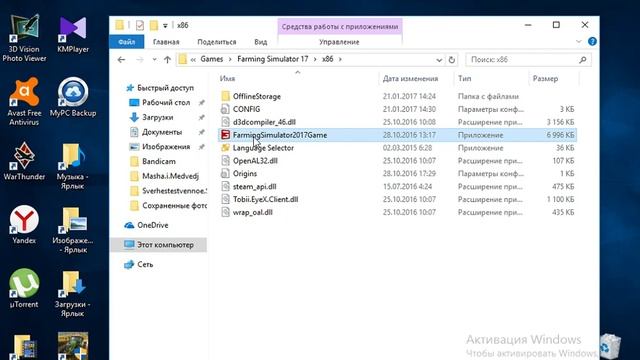The width and height of the screenshot is (640, 360).
Task: Launch µTorrent desktop icon
Action: click(x=24, y=288)
